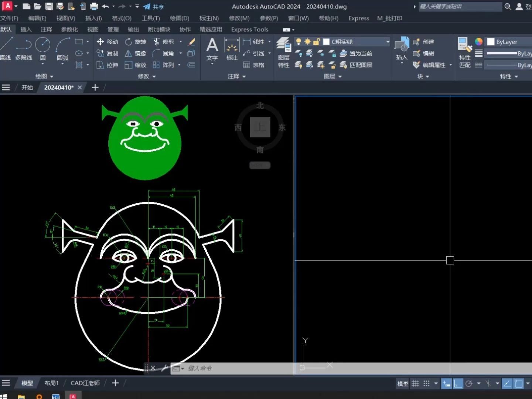
Task: Open the 开始 start file tab
Action: pos(27,88)
